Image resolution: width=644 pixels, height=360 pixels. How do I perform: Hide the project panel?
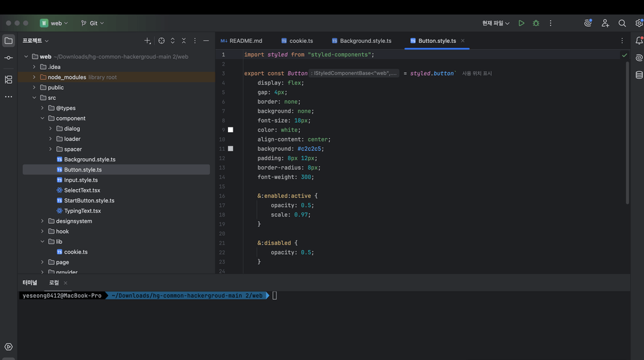tap(206, 41)
